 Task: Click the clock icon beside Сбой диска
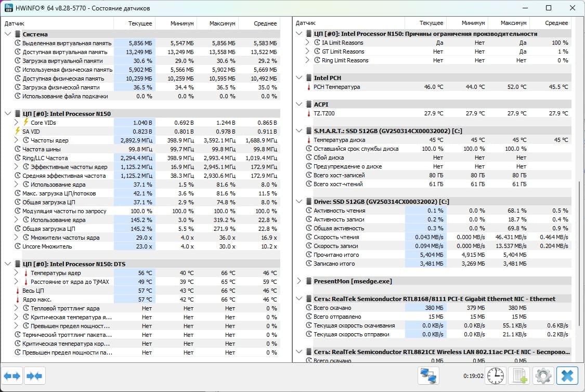308,158
